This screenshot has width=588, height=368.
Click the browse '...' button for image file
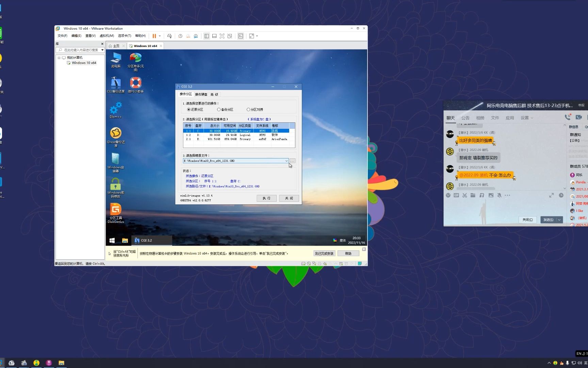coord(292,161)
